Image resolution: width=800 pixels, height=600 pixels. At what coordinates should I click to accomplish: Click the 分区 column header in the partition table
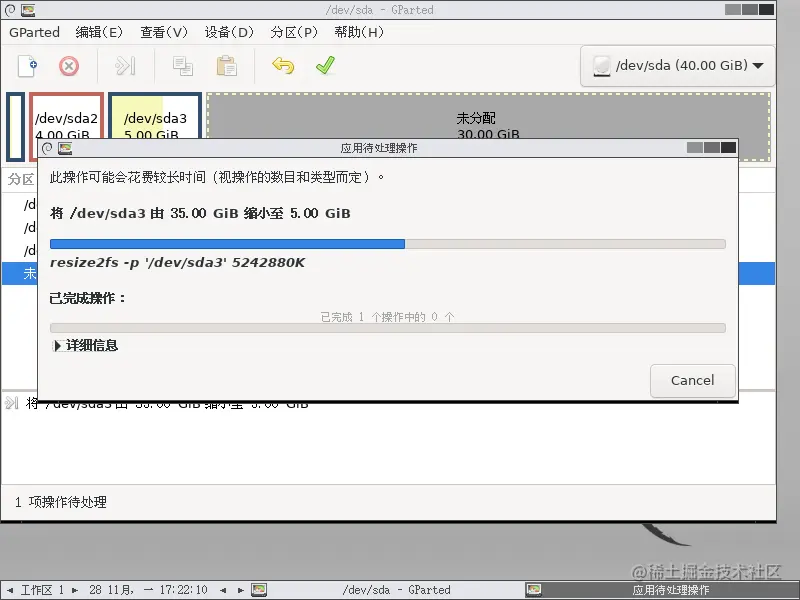tap(21, 179)
